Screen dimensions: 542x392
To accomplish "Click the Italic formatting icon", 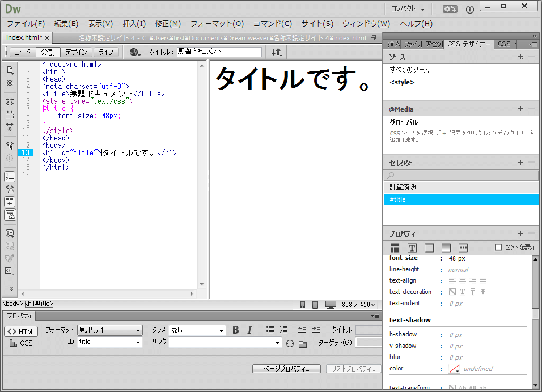I will tap(249, 330).
